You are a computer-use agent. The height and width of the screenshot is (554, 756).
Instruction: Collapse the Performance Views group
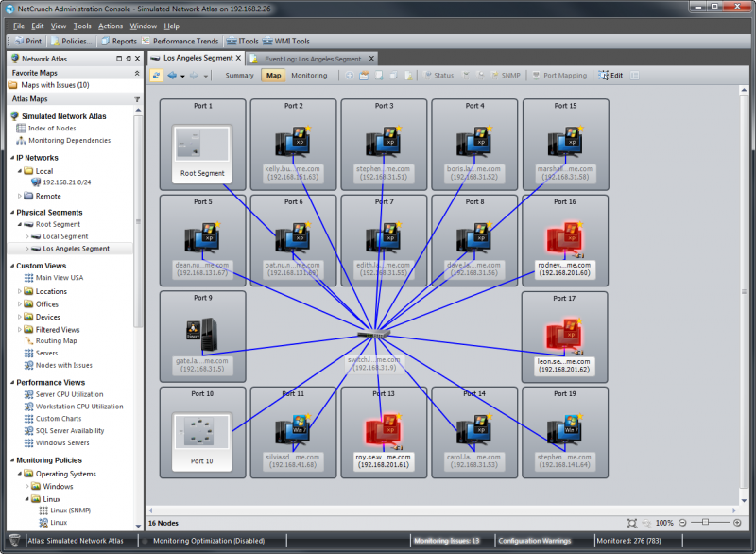[x=12, y=382]
